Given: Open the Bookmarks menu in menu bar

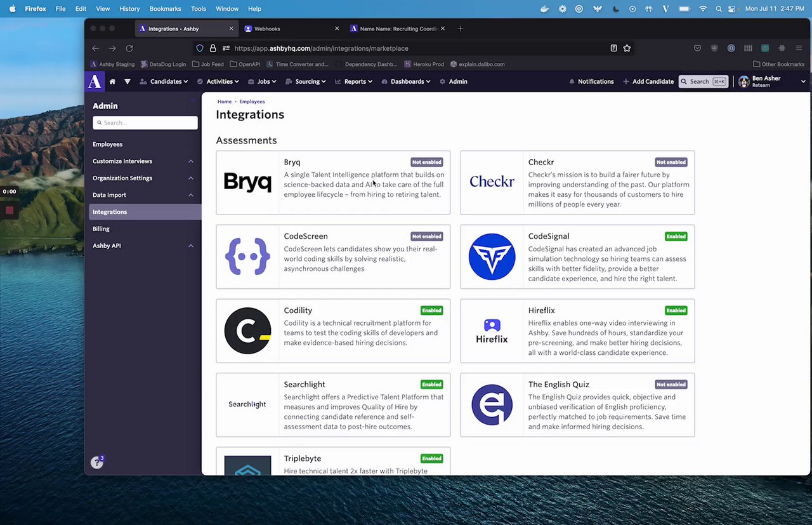Looking at the screenshot, I should pos(165,9).
